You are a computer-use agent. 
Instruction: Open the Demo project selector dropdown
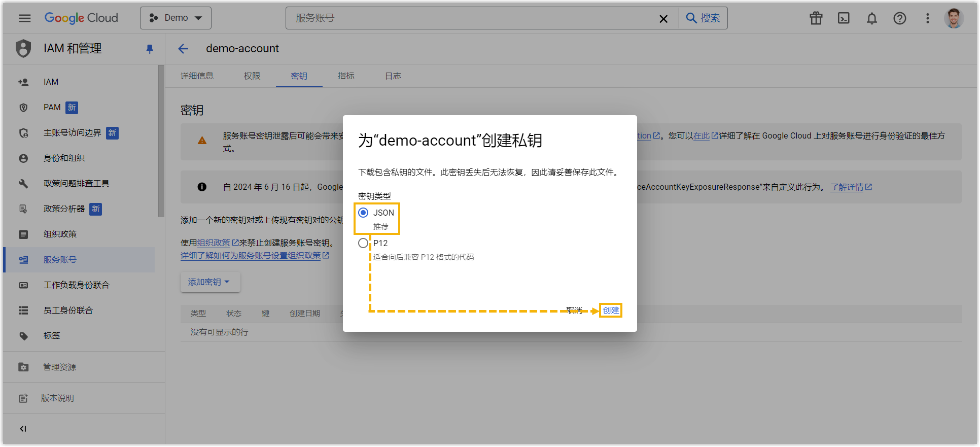click(176, 18)
